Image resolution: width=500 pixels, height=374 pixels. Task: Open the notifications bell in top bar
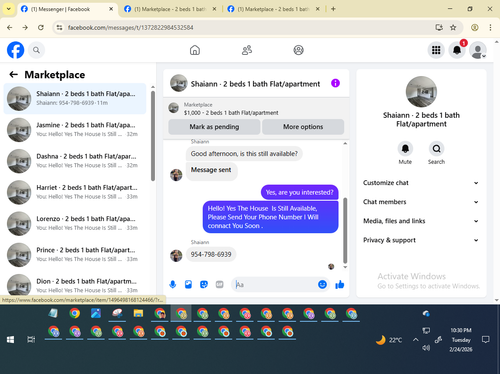pyautogui.click(x=457, y=50)
